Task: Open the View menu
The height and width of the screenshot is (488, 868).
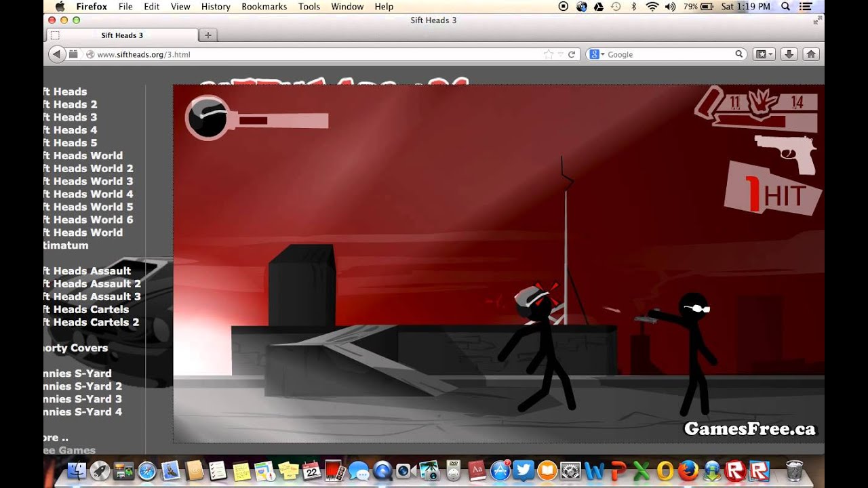Action: tap(180, 6)
